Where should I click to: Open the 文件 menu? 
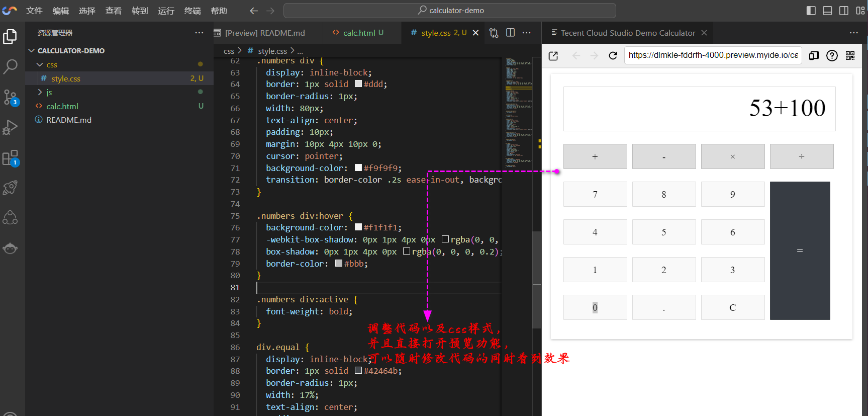tap(34, 11)
